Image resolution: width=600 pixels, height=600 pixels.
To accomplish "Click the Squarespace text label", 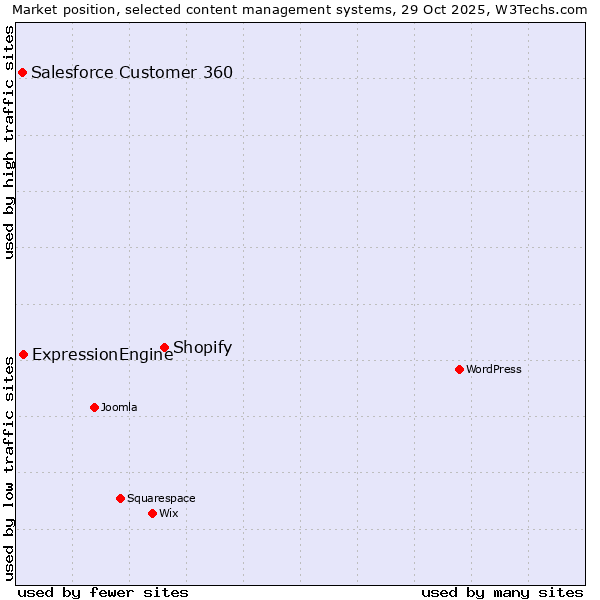I will [x=161, y=498].
